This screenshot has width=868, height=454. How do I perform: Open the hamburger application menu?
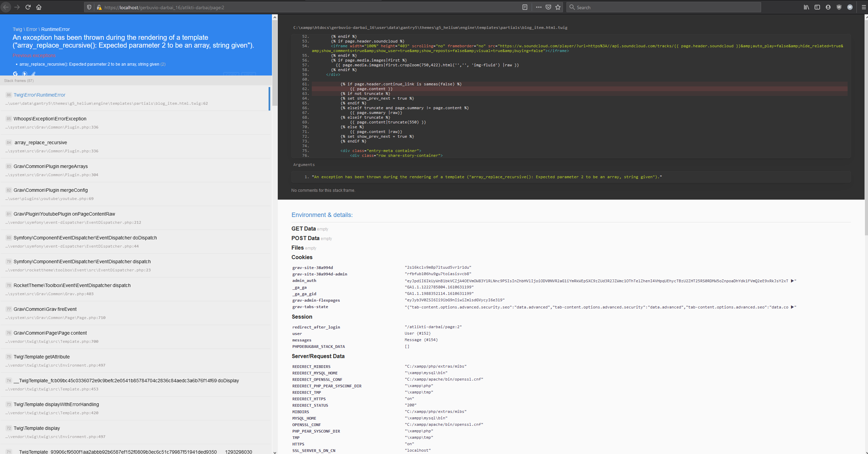(x=864, y=7)
